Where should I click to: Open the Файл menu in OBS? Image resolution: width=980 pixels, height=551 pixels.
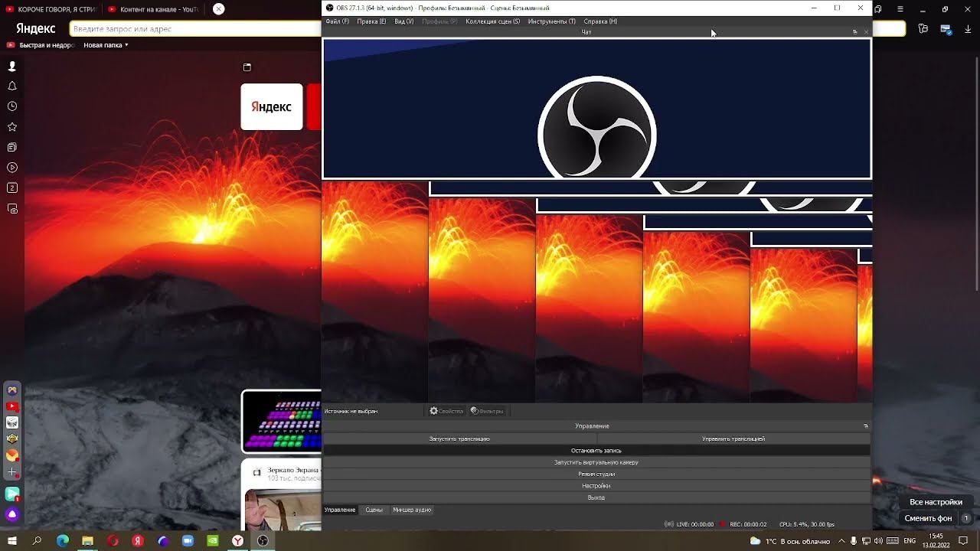coord(337,21)
